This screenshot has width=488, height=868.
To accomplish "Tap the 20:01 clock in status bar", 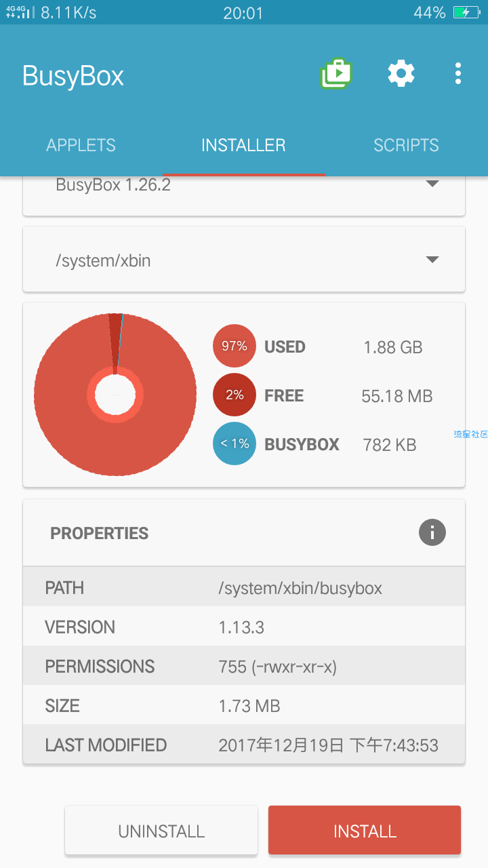I will (x=243, y=13).
